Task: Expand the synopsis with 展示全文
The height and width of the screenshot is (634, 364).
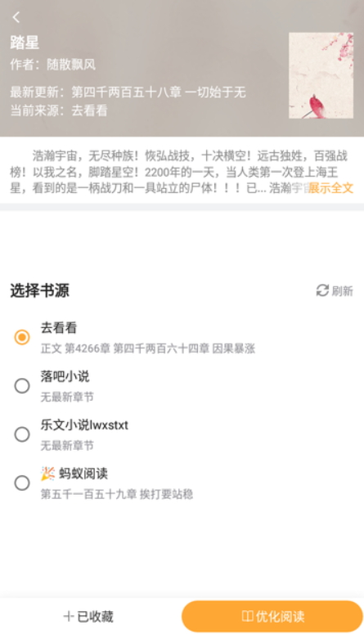Action: (330, 188)
